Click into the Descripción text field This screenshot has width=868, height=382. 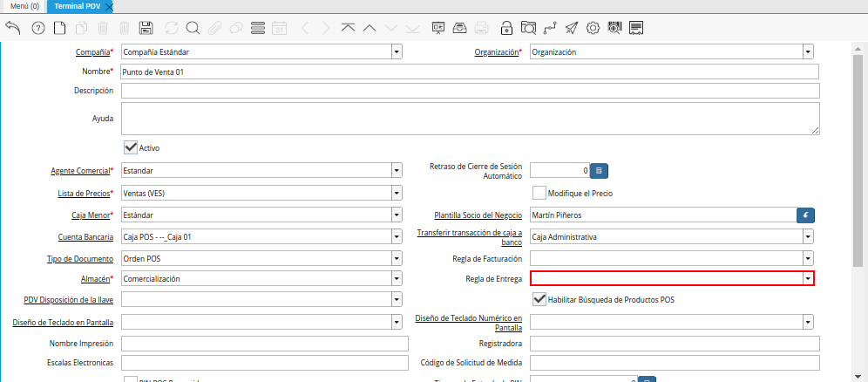[x=470, y=91]
